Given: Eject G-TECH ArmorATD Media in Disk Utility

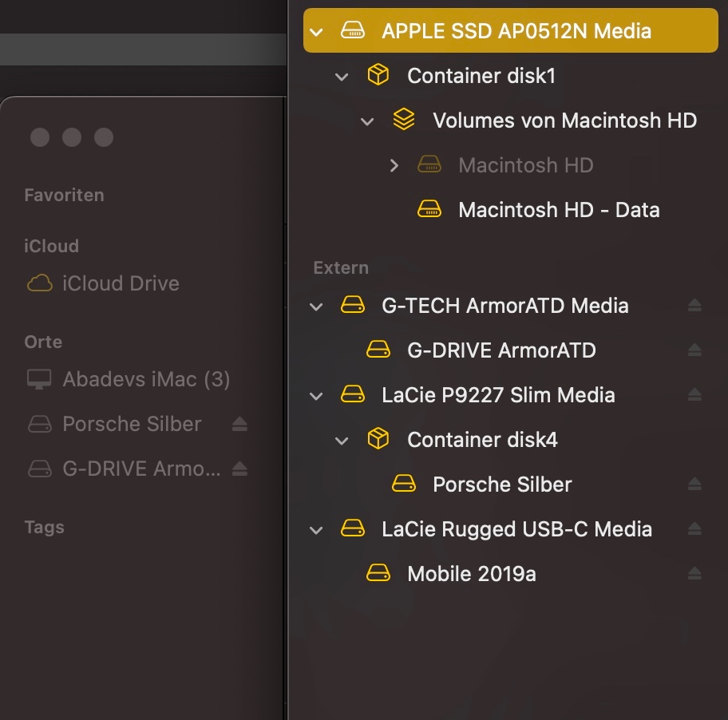Looking at the screenshot, I should click(x=694, y=306).
